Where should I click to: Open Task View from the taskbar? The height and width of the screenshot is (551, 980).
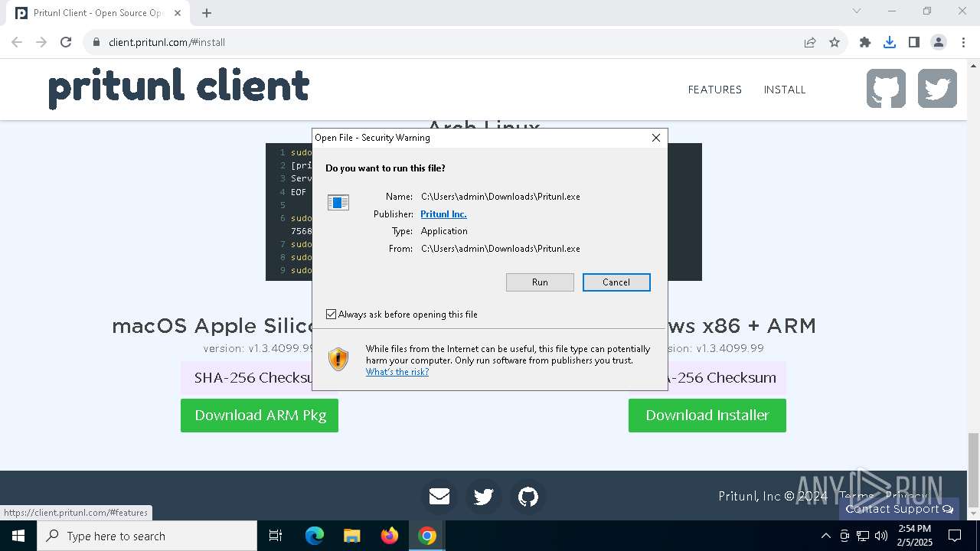pyautogui.click(x=276, y=536)
